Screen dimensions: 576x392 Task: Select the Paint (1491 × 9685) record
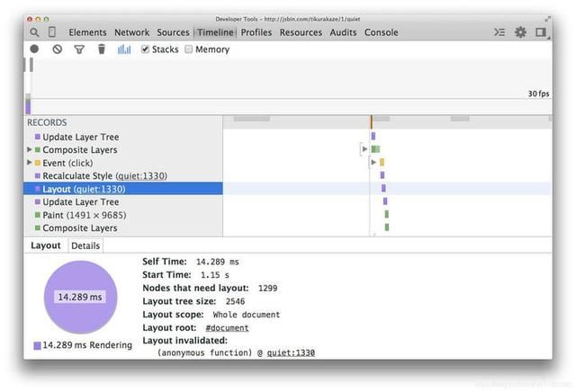click(x=84, y=215)
